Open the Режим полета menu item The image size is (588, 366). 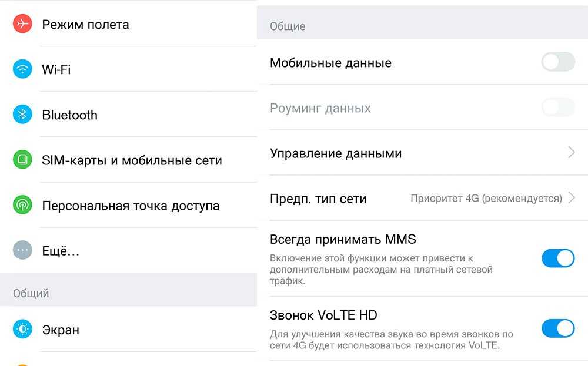(x=85, y=25)
